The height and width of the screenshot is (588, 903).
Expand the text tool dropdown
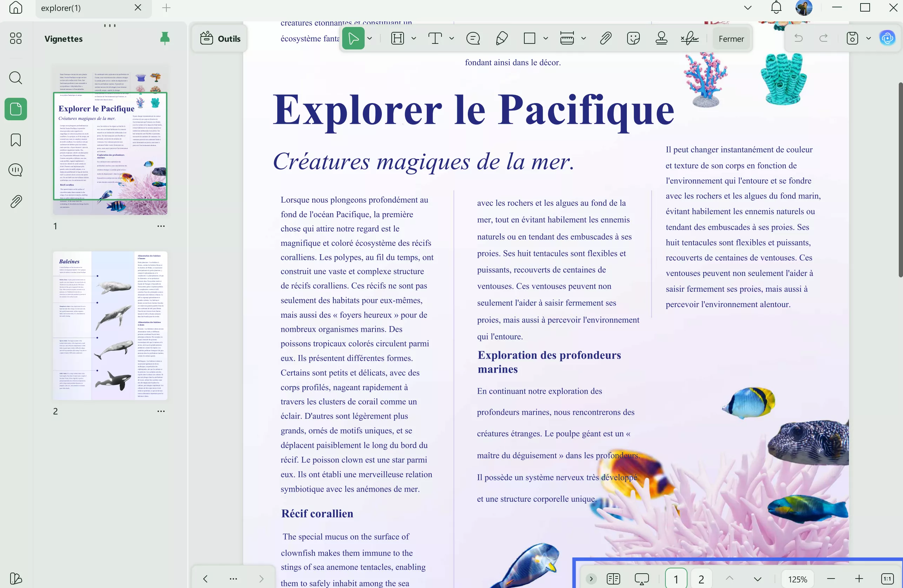click(451, 38)
